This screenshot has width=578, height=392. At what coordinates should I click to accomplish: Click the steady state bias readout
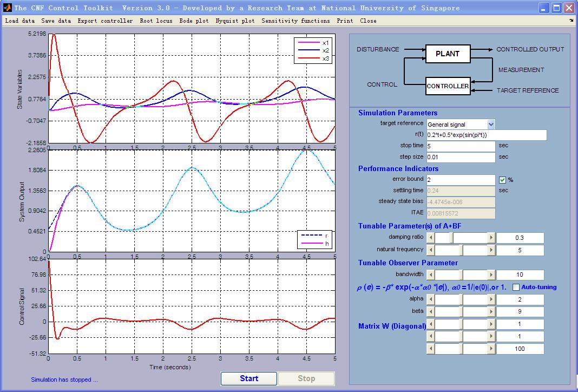tap(461, 202)
